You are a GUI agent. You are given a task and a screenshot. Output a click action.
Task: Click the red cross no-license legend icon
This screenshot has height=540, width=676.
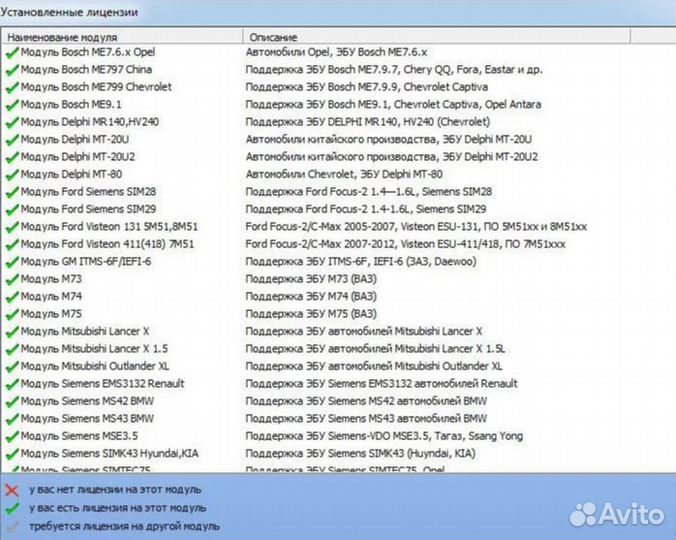12,490
